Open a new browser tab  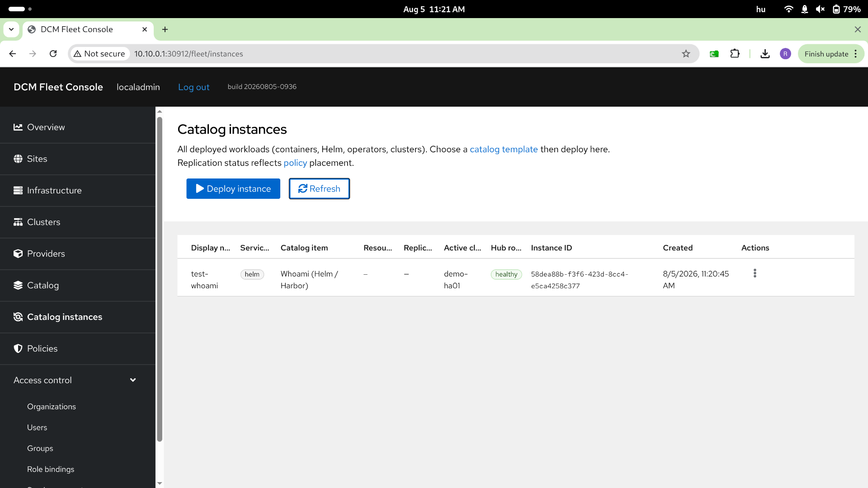click(165, 29)
